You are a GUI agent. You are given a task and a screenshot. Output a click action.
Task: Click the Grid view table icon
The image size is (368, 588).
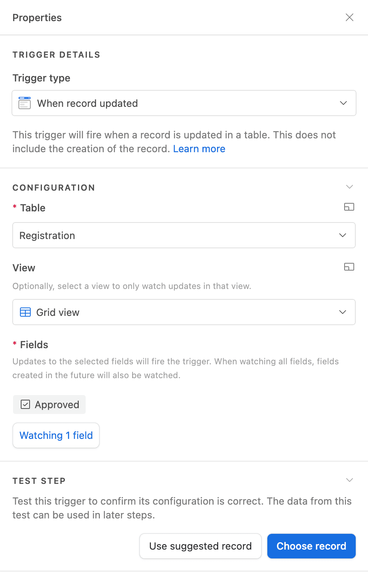point(25,312)
